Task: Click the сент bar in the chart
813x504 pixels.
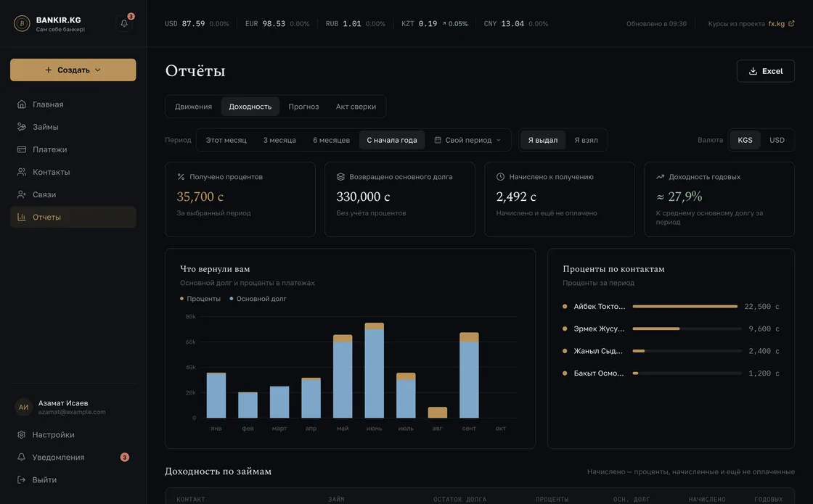Action: [x=469, y=375]
